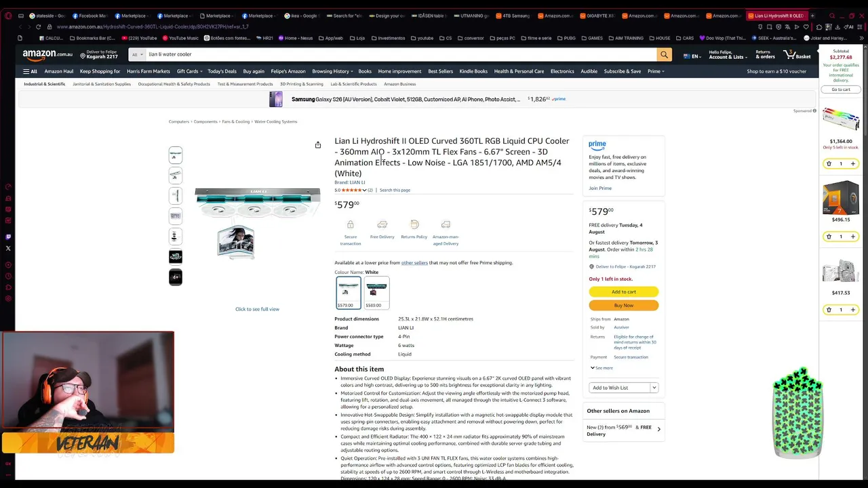The width and height of the screenshot is (868, 488).
Task: Select the White colour option at $579.00
Action: click(x=349, y=293)
